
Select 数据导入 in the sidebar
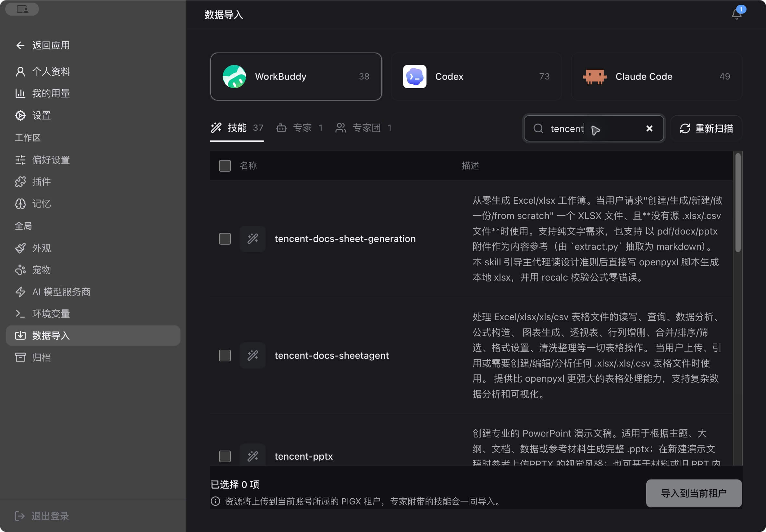tap(93, 336)
